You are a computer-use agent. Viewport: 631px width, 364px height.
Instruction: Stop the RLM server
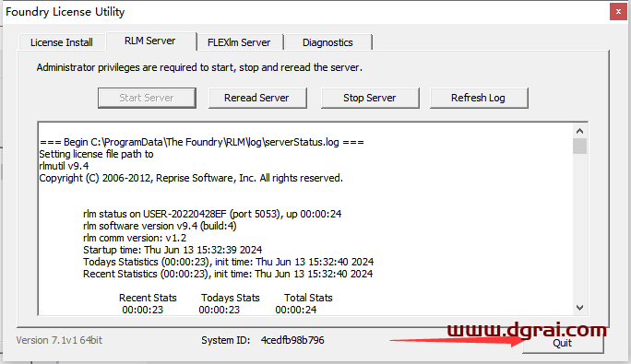[x=370, y=98]
